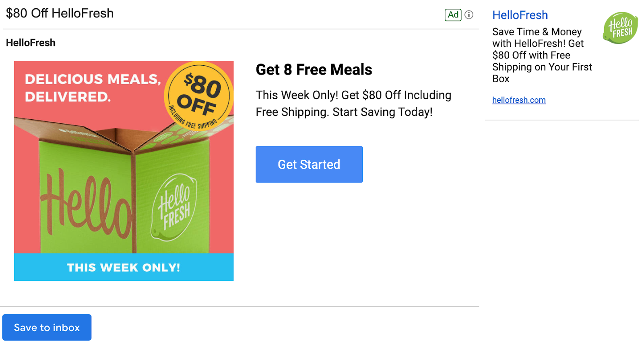Open the blue HelloFresh sidebar title link
644x345 pixels.
point(520,15)
